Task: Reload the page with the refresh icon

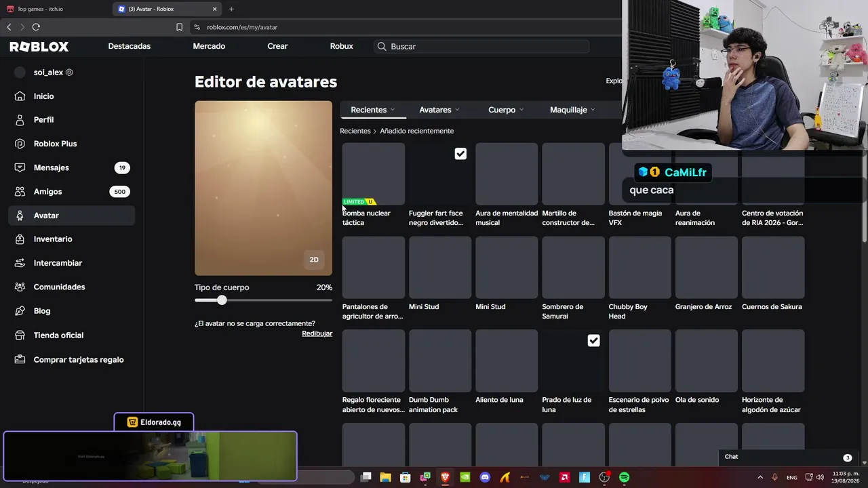Action: tap(36, 27)
